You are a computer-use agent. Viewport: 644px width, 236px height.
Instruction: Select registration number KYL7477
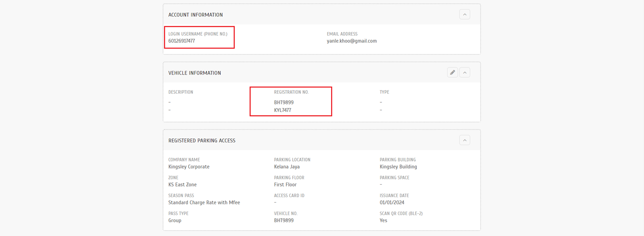(x=283, y=110)
